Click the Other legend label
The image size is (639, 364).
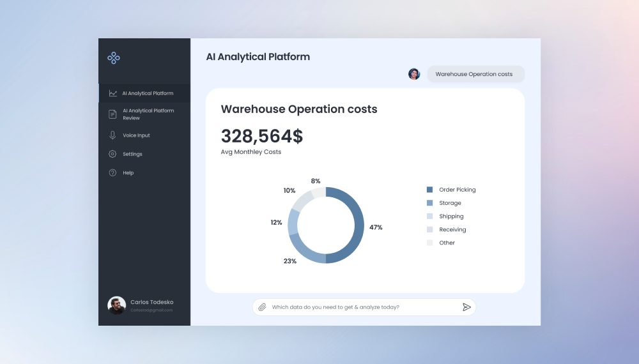[x=447, y=243]
